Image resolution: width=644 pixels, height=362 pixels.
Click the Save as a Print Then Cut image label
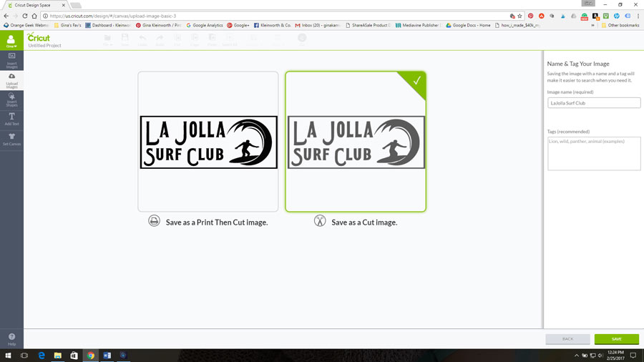pos(216,222)
